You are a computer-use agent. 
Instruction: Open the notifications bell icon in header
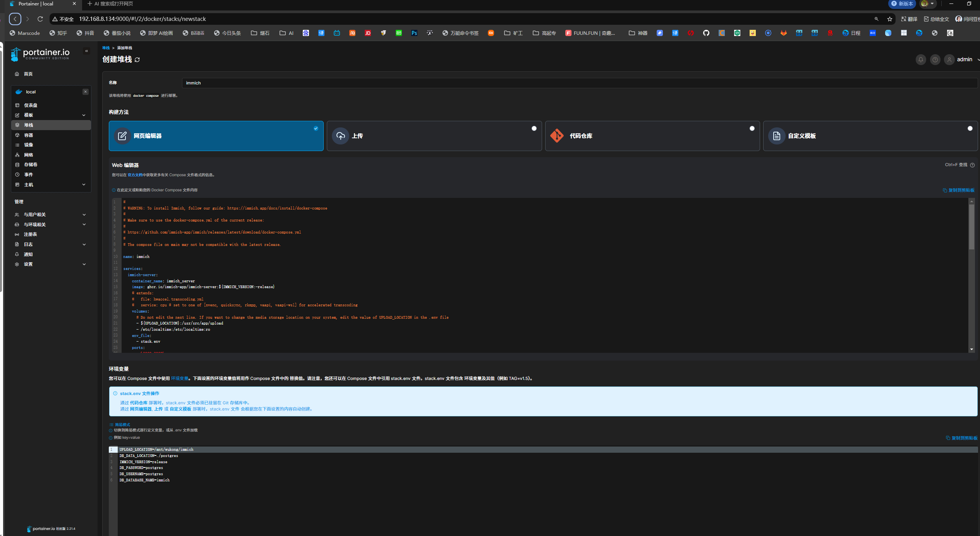tap(920, 60)
